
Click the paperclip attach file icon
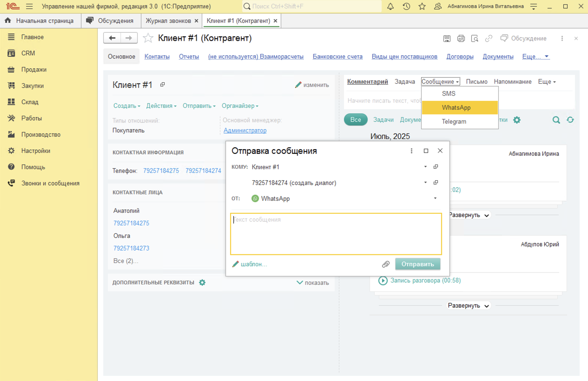pos(385,264)
